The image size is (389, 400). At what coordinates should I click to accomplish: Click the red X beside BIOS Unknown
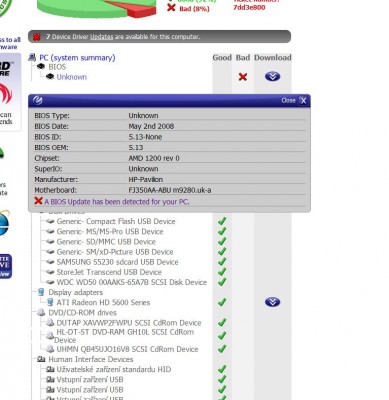pos(243,77)
